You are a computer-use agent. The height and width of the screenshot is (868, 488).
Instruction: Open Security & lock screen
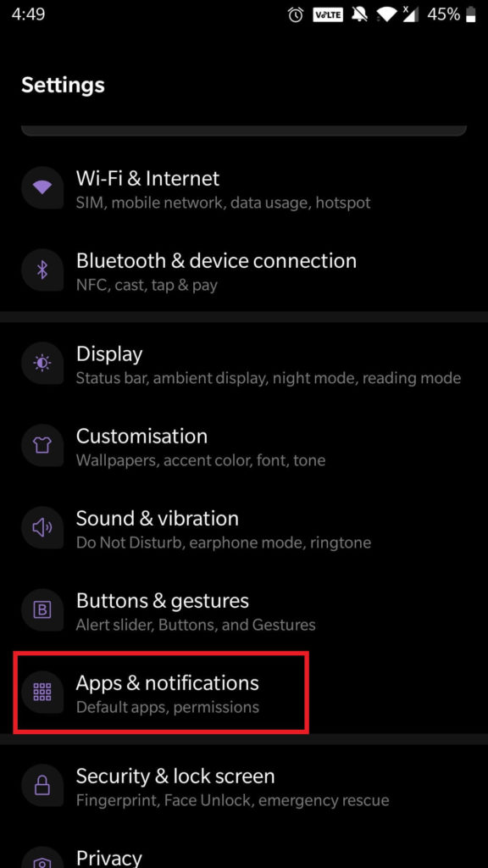click(244, 786)
